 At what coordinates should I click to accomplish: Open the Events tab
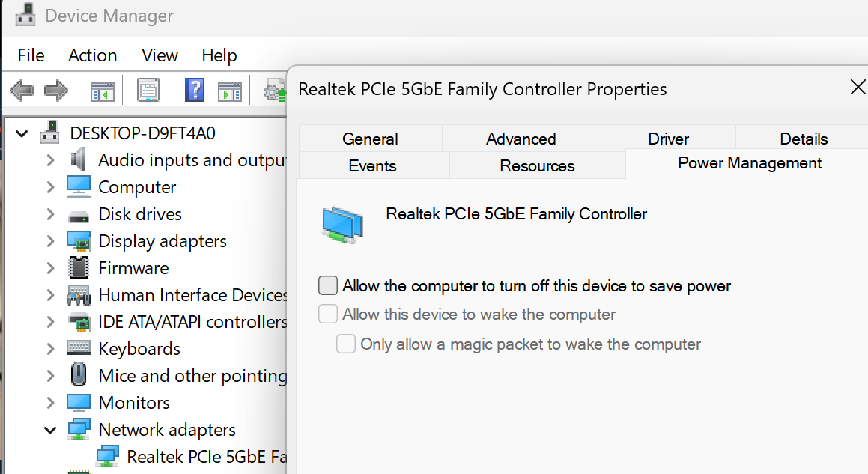(x=372, y=165)
